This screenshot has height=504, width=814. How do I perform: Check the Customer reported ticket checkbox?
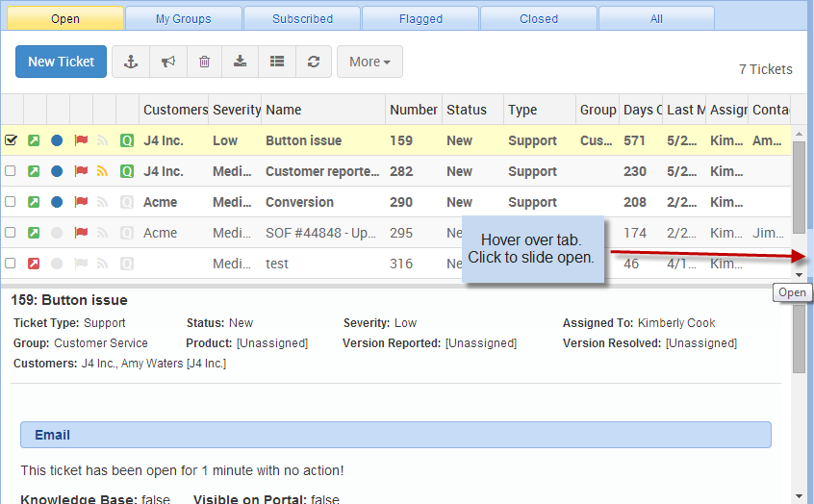point(11,171)
